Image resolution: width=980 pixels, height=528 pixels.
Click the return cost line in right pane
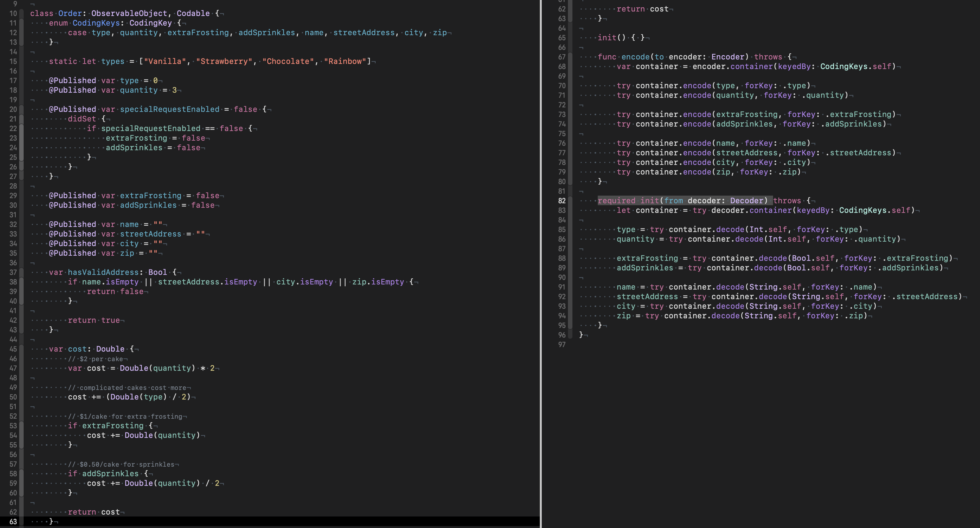[x=643, y=9]
